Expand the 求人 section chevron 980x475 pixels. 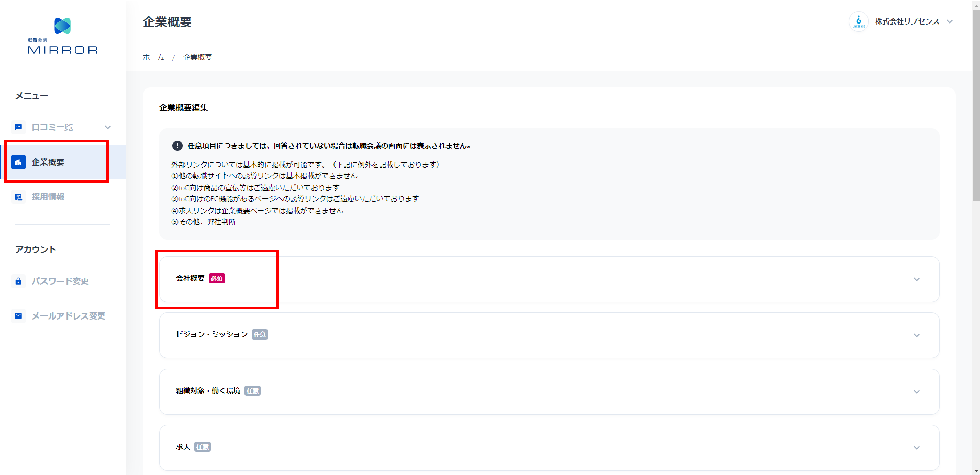[x=916, y=448]
